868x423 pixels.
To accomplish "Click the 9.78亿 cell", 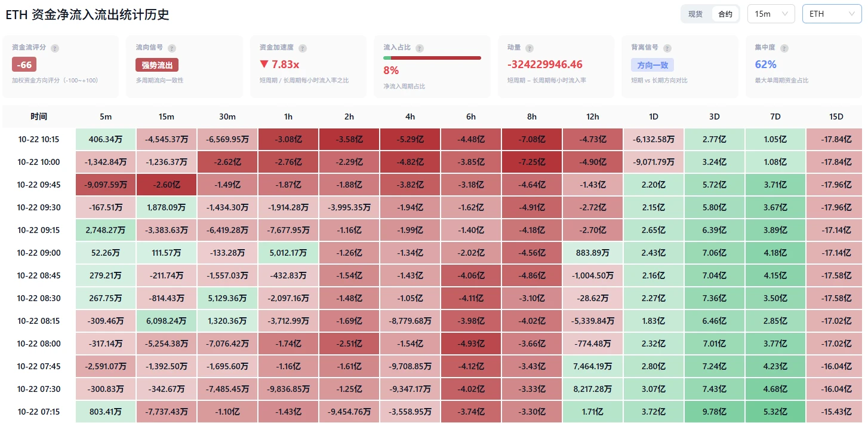I will pyautogui.click(x=715, y=412).
